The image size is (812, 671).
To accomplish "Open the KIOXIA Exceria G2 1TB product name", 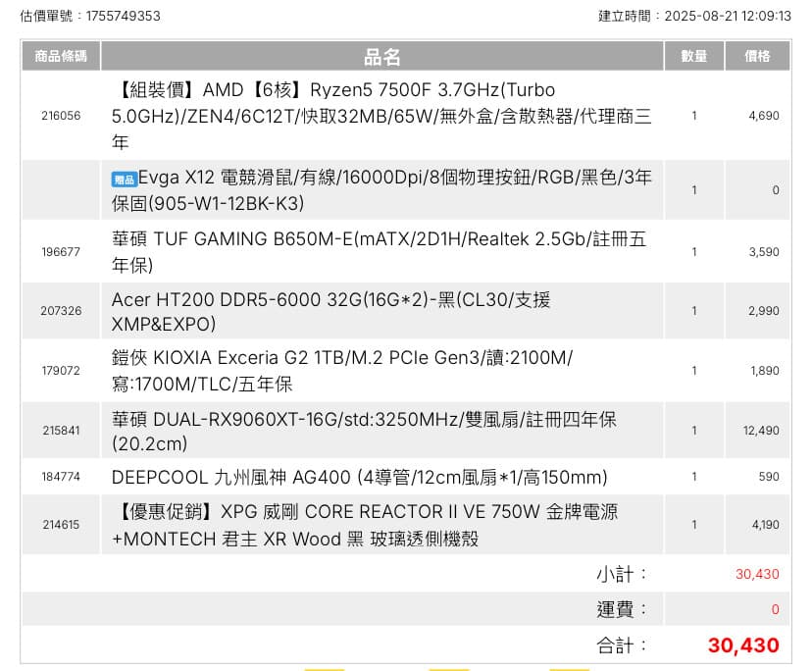I will pyautogui.click(x=342, y=371).
